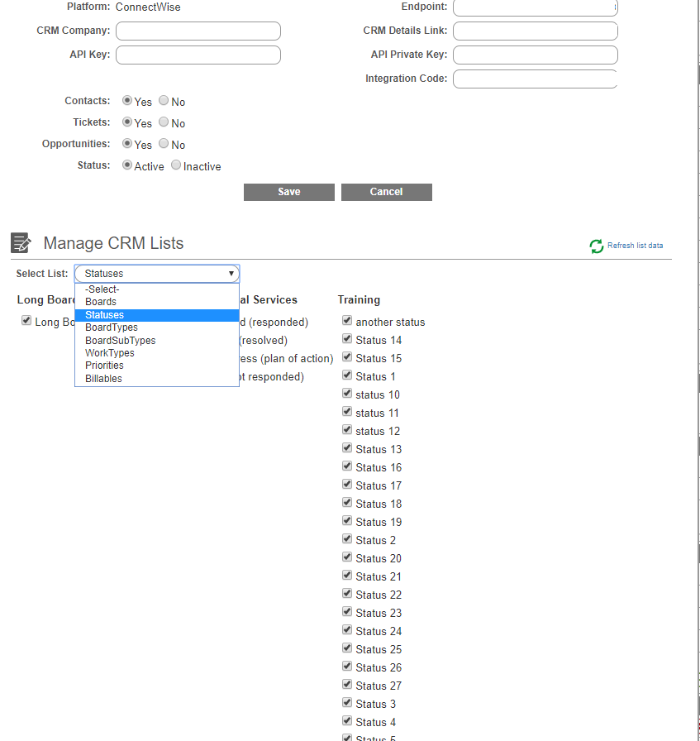Screen dimensions: 700x741
Task: Focus the CRM Details Link field
Action: pos(536,31)
